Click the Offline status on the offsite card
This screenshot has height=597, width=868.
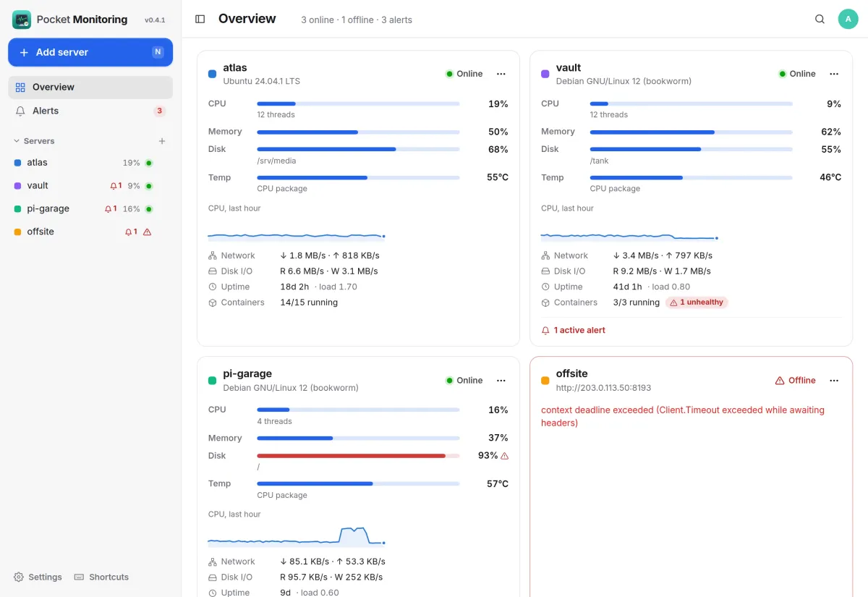(x=795, y=381)
